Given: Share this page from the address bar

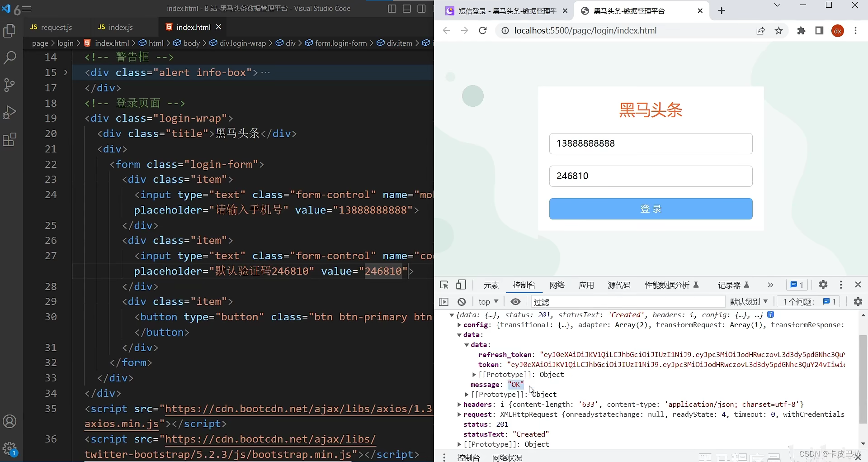Looking at the screenshot, I should 761,30.
